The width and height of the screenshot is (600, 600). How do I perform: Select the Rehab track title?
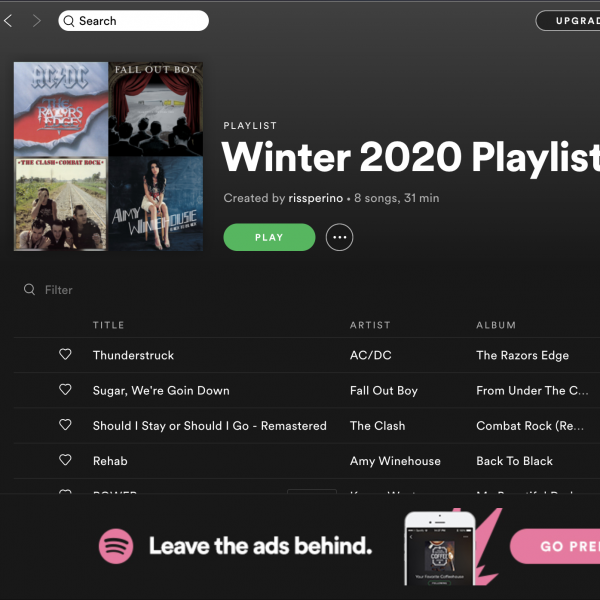(x=110, y=461)
